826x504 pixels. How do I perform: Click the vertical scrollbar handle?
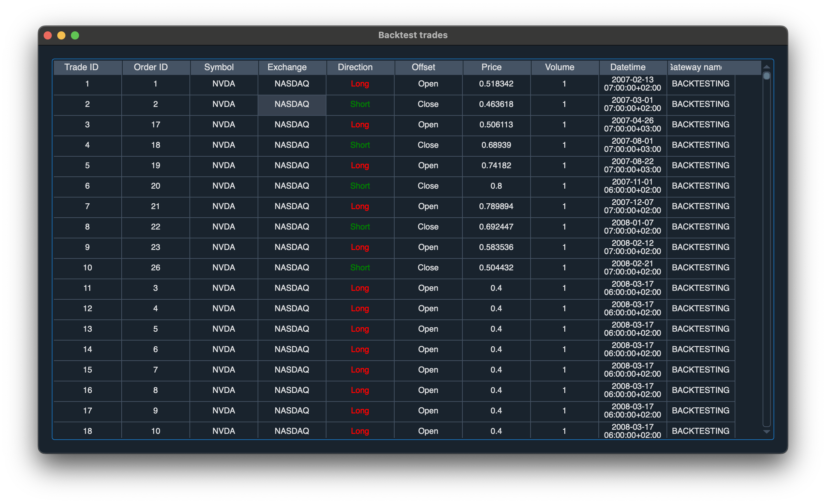767,76
